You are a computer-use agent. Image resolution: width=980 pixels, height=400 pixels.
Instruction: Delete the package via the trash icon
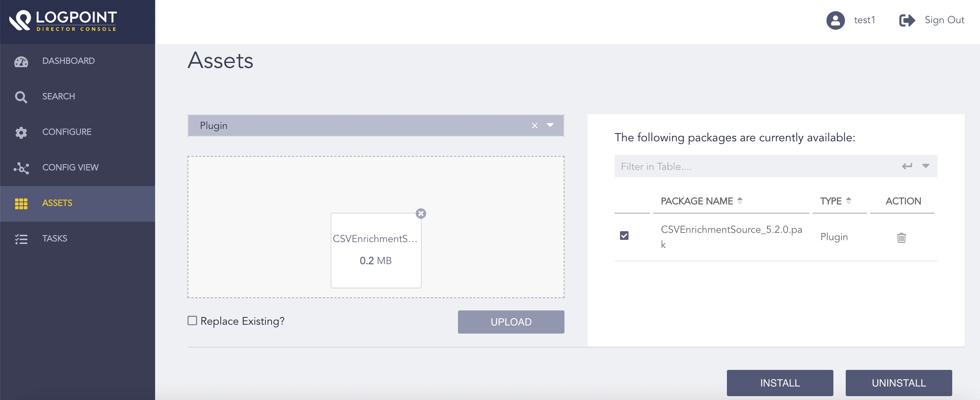[x=902, y=237]
